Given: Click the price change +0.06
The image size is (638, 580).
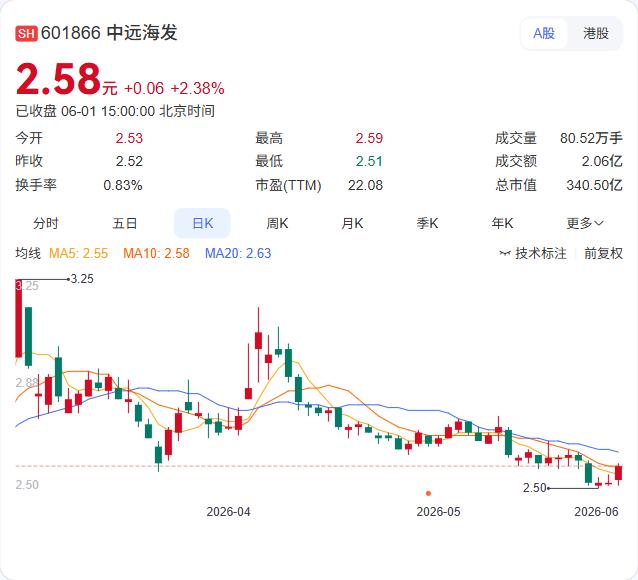Looking at the screenshot, I should tap(144, 88).
